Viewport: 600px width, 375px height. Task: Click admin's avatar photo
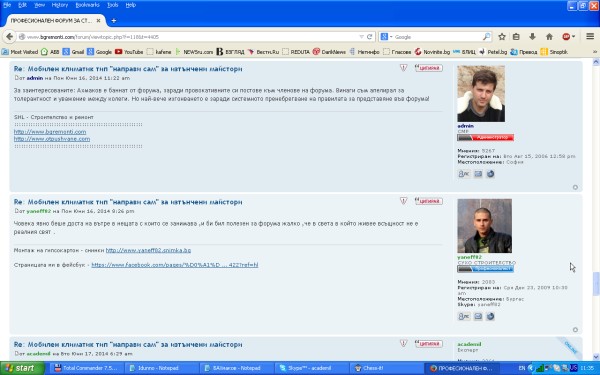(481, 94)
